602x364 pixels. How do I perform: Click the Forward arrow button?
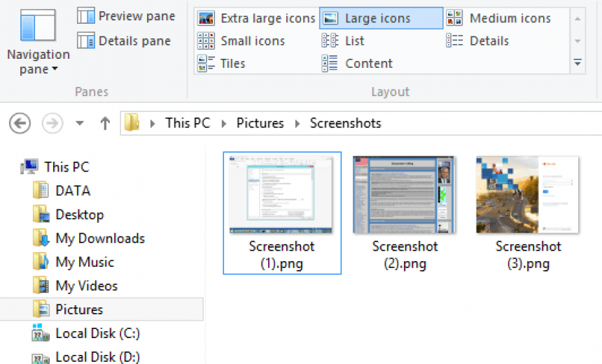point(52,123)
